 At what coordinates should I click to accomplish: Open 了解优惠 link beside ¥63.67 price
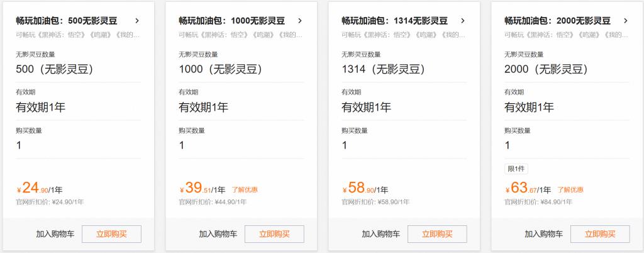point(570,190)
